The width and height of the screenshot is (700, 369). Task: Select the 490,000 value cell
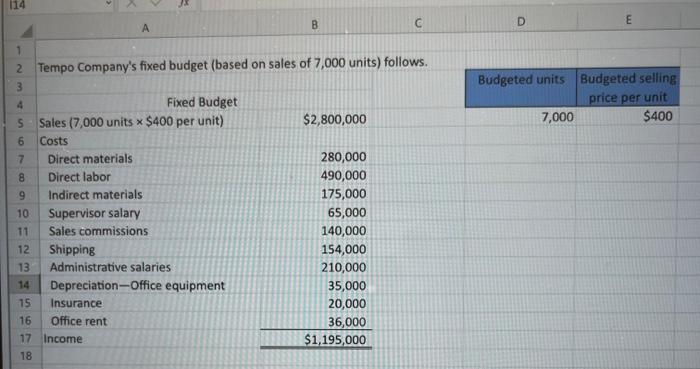coord(343,175)
